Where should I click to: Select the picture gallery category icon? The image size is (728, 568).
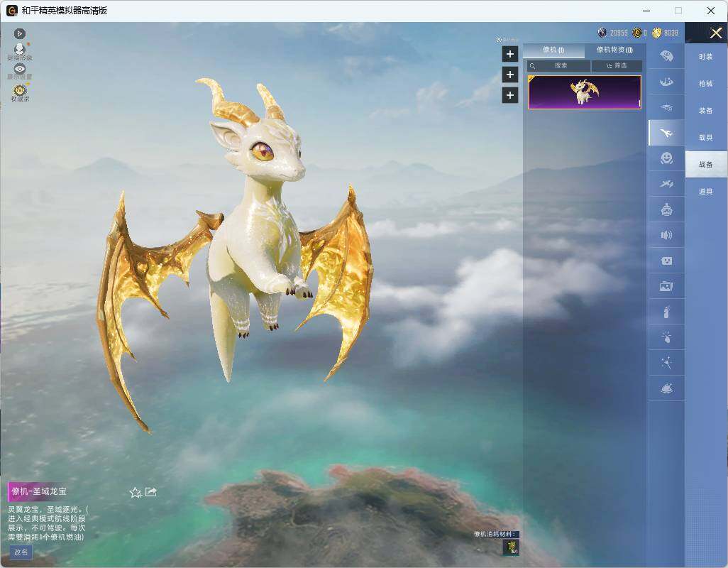pos(666,286)
